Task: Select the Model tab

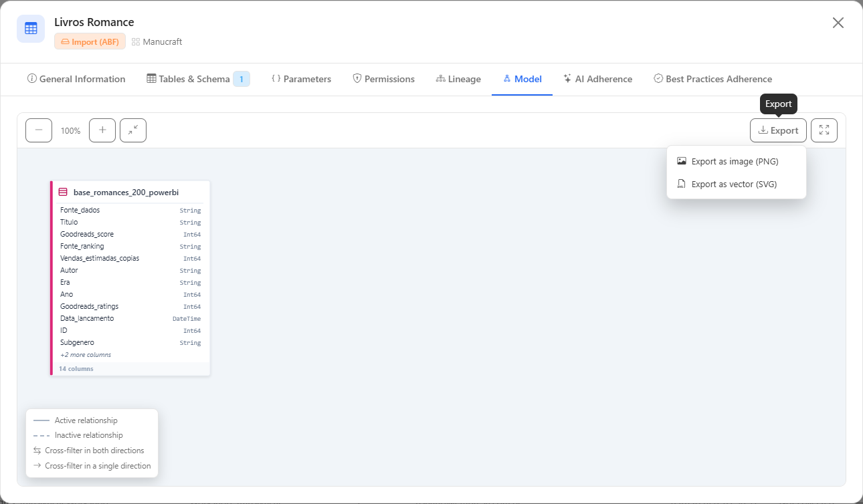Action: coord(522,79)
